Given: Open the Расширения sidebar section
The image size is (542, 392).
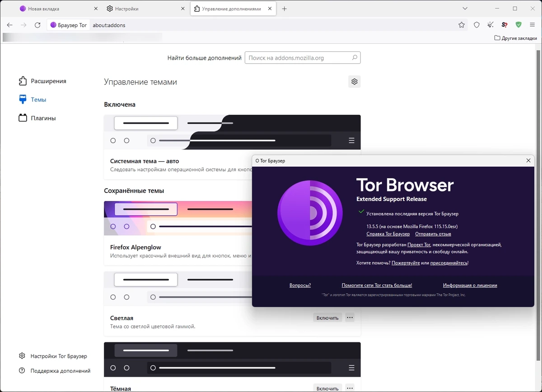Looking at the screenshot, I should coord(42,81).
